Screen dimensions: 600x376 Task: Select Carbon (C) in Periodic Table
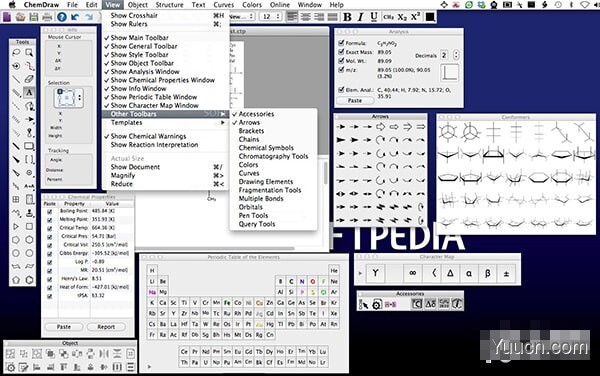pos(291,282)
